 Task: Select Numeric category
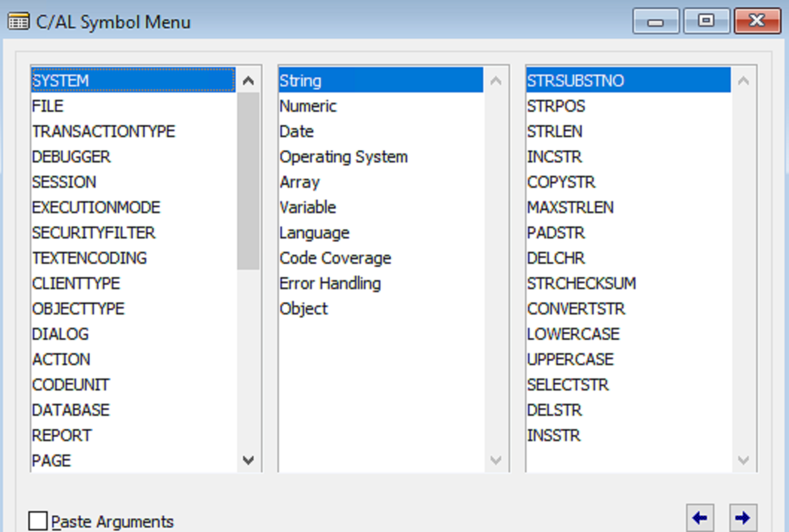point(381,106)
